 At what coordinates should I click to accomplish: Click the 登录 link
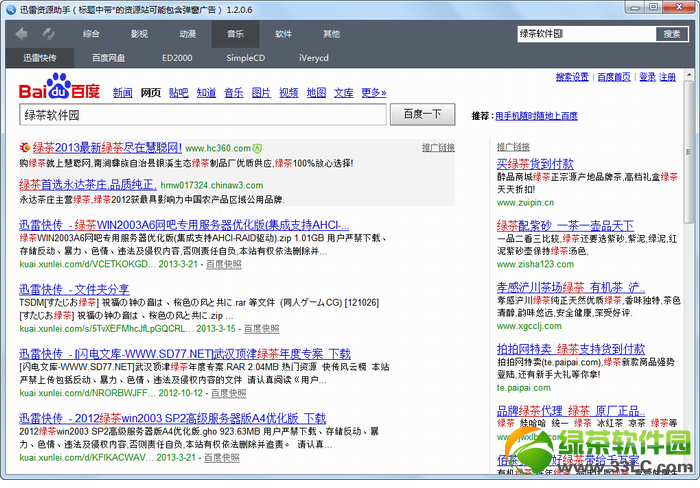pyautogui.click(x=647, y=77)
